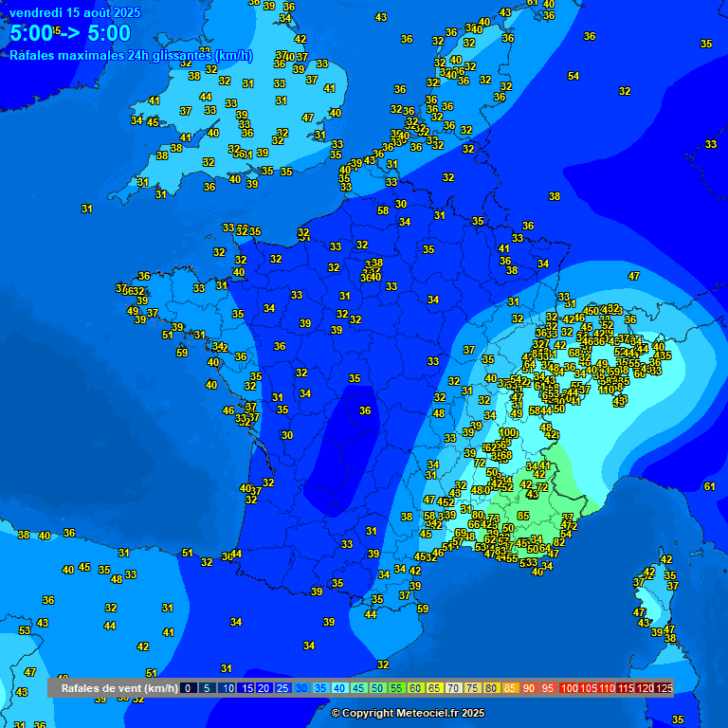Select the 55 km/h legend swatch
This screenshot has width=728, height=728.
coord(396,688)
